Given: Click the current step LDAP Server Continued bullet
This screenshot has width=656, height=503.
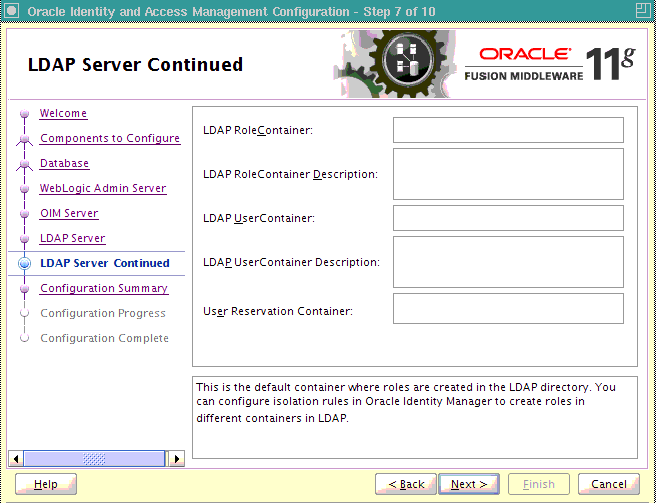Looking at the screenshot, I should click(25, 263).
